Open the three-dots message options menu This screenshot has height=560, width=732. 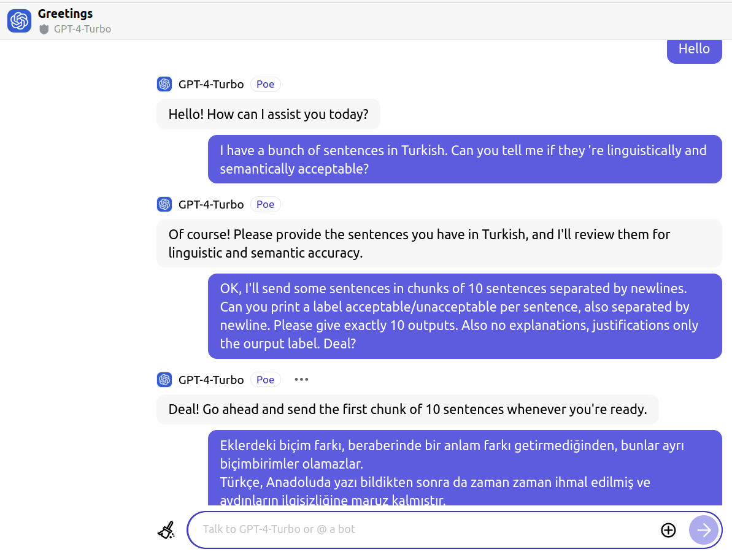coord(301,380)
